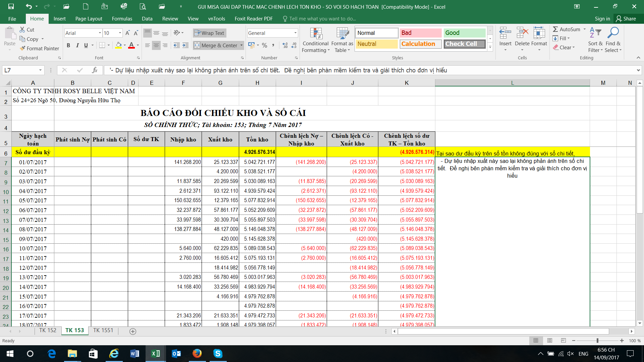Apply the Bad cell style
644x362 pixels.
(420, 33)
